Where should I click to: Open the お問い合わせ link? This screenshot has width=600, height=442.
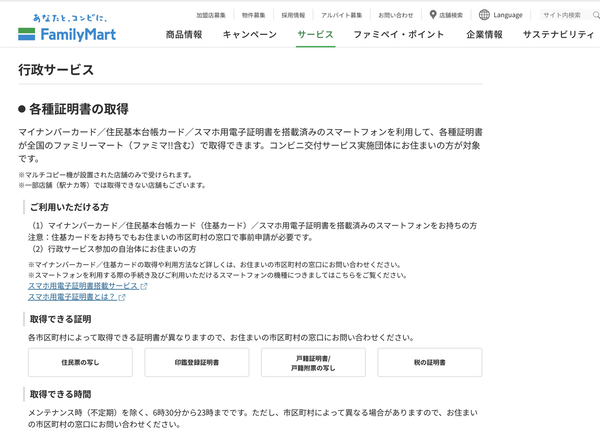[396, 15]
